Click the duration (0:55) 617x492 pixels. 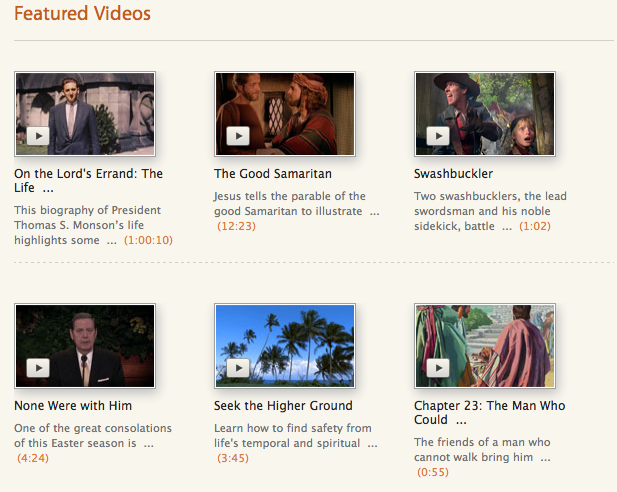click(433, 472)
